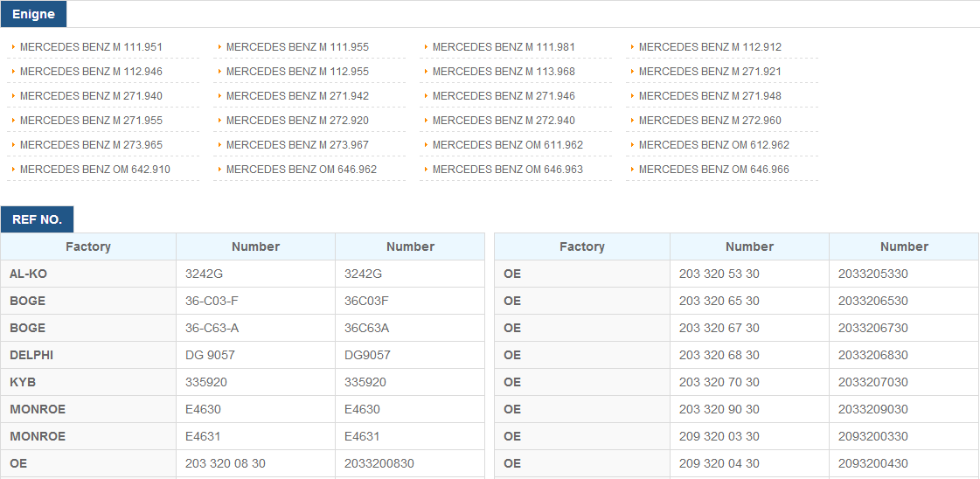This screenshot has height=479, width=980.
Task: Click the orange arrow next to M 271.921
Action: [x=632, y=71]
